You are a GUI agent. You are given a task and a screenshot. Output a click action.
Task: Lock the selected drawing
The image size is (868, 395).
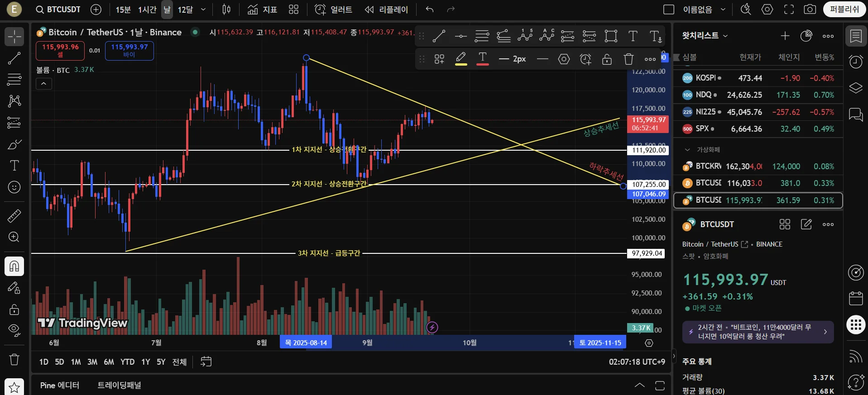[x=607, y=59]
